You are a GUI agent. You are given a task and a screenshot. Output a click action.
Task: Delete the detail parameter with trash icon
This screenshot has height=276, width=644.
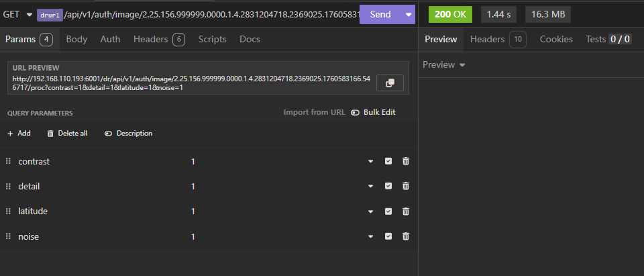click(x=406, y=186)
